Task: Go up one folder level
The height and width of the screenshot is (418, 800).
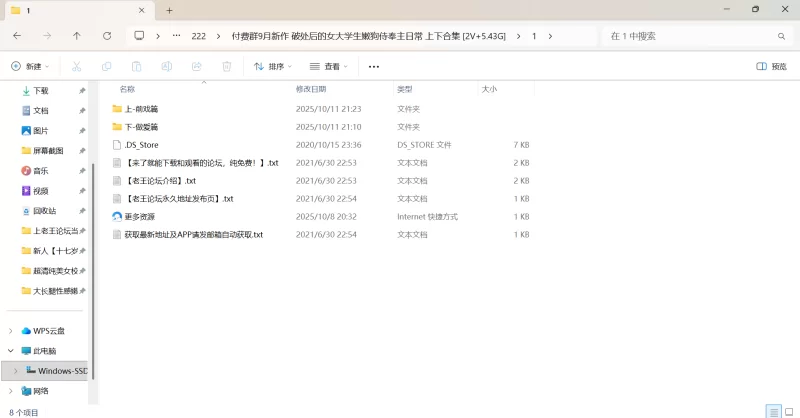Action: pos(77,35)
